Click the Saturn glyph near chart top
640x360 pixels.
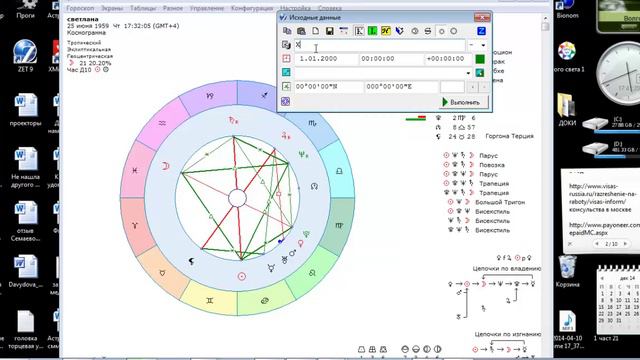click(233, 120)
